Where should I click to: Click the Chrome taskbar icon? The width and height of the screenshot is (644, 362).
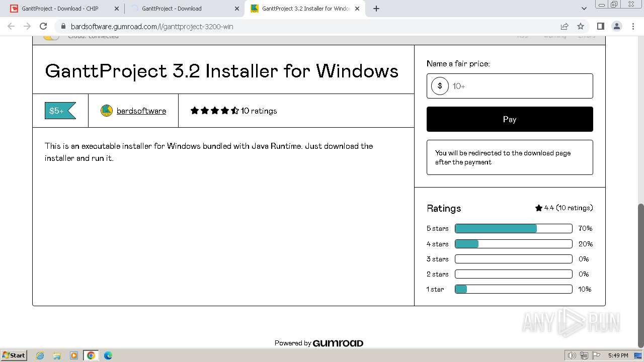click(91, 355)
